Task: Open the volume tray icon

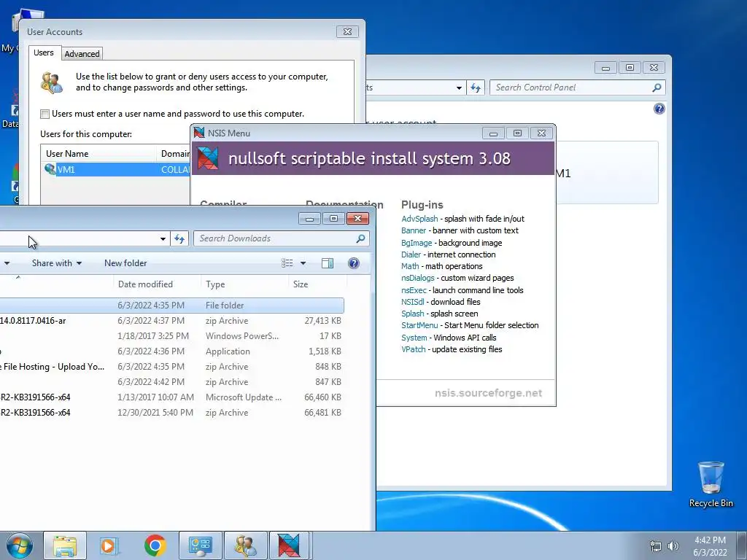Action: [x=673, y=546]
